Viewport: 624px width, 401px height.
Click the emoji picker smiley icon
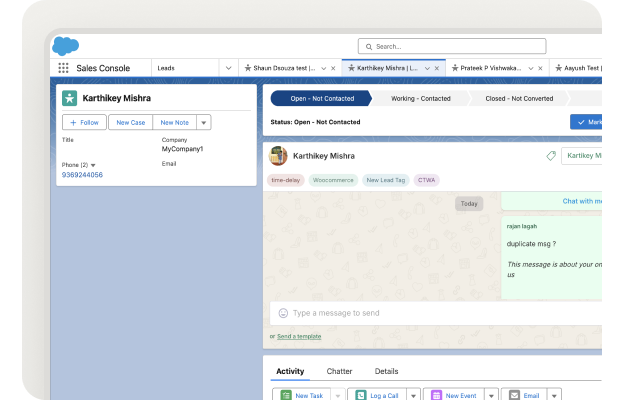[x=283, y=313]
